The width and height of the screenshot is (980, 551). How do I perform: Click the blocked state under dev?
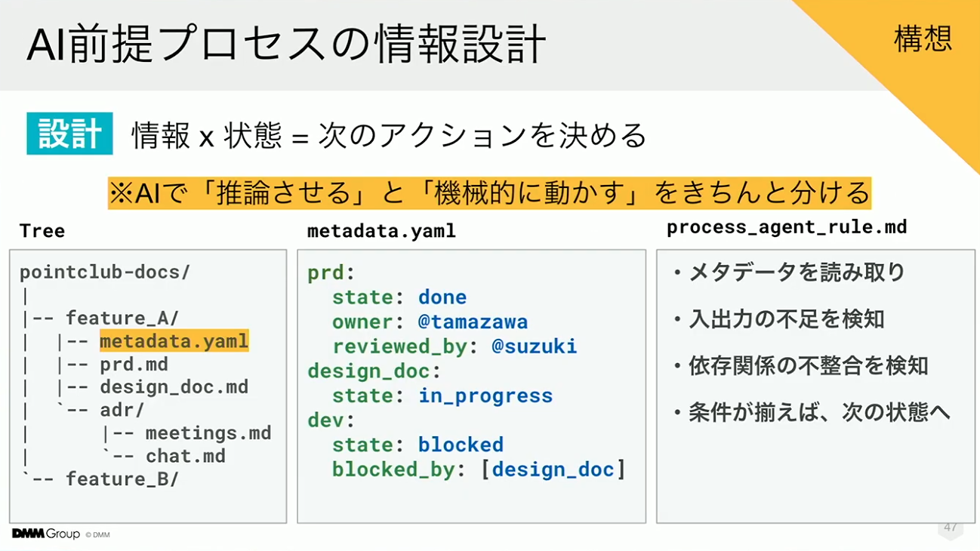click(461, 445)
